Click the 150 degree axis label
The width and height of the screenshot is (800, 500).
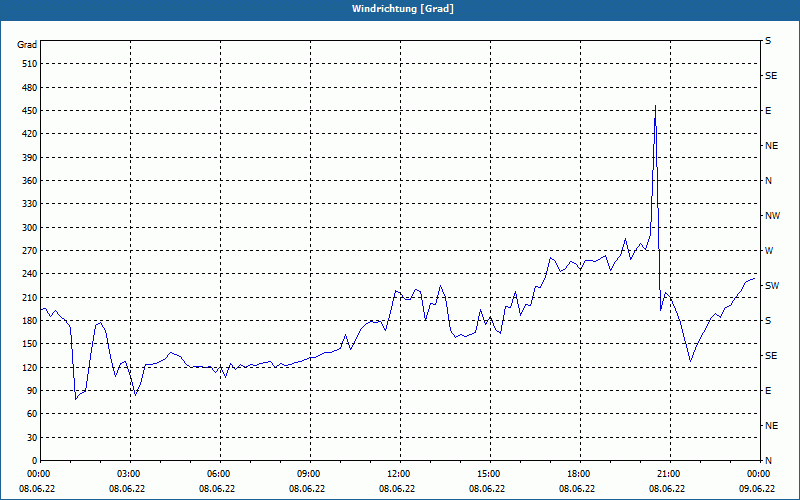30,344
